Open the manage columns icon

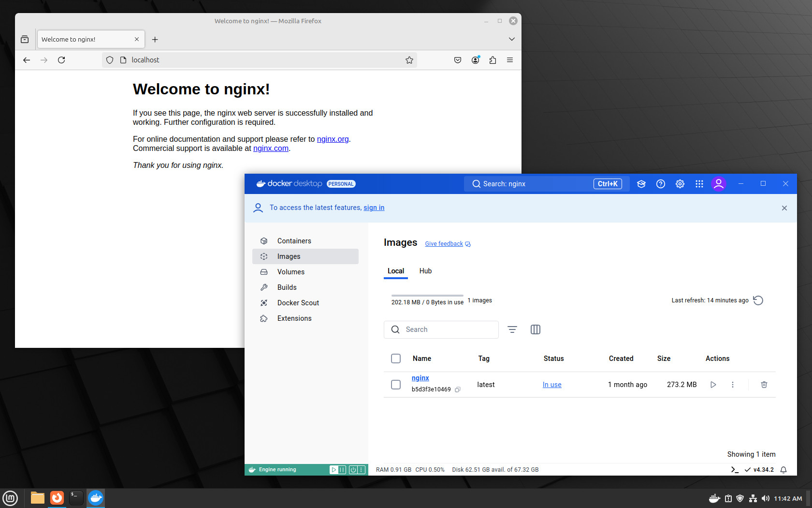pyautogui.click(x=536, y=329)
